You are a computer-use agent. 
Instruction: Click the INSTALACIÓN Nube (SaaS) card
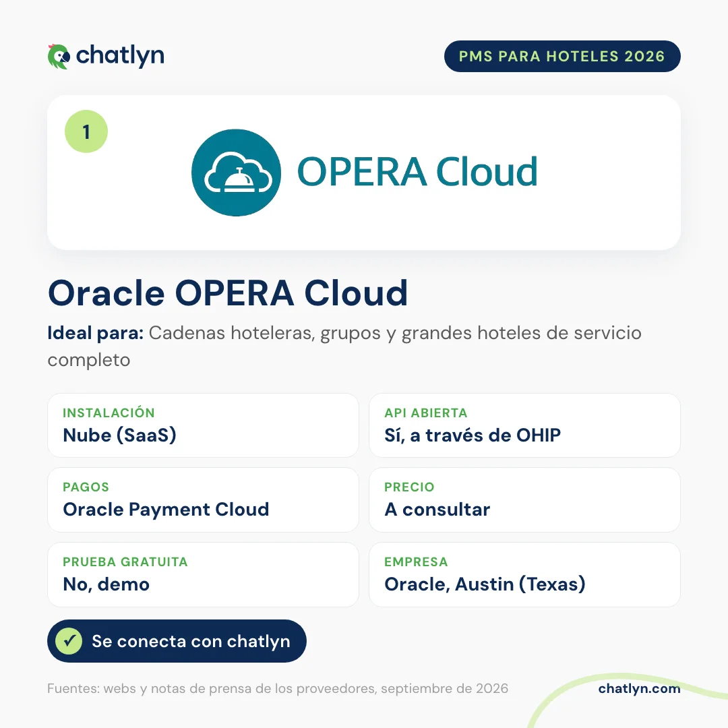coord(203,425)
